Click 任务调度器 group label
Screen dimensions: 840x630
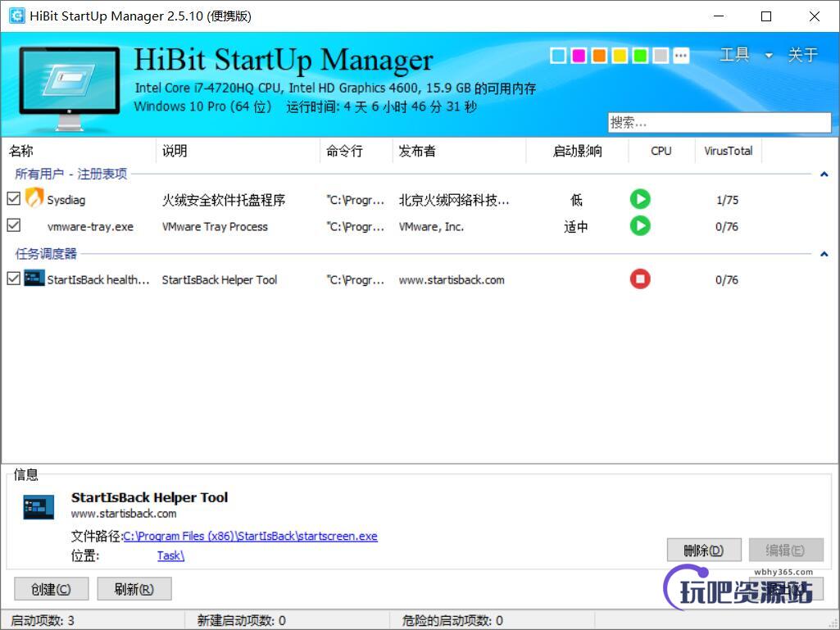pyautogui.click(x=46, y=254)
